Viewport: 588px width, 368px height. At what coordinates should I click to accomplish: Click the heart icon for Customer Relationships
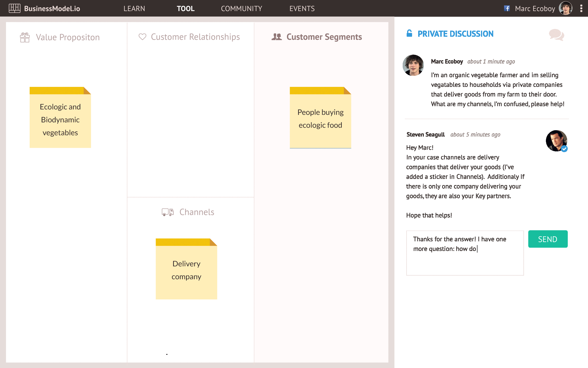[143, 37]
